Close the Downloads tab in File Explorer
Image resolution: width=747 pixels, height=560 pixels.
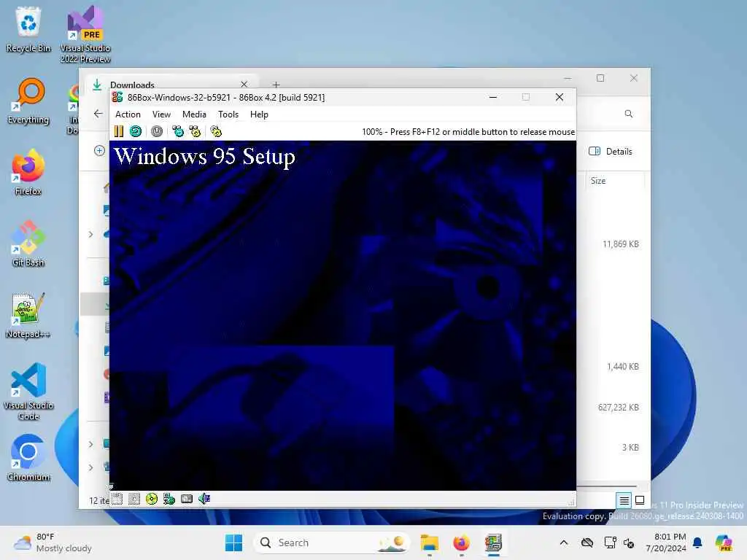pos(244,85)
